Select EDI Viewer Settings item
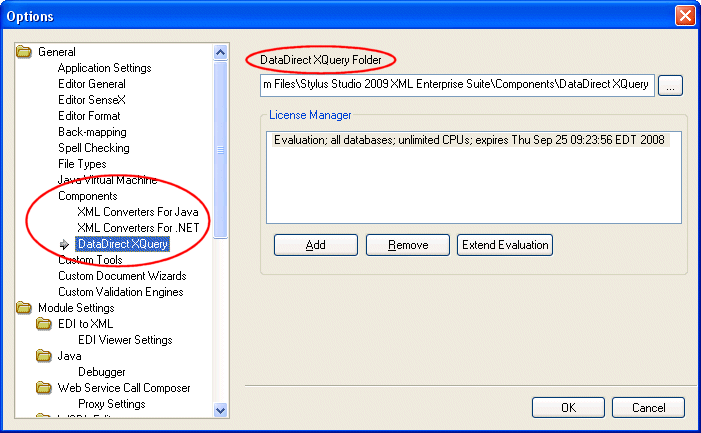701x433 pixels. click(125, 340)
